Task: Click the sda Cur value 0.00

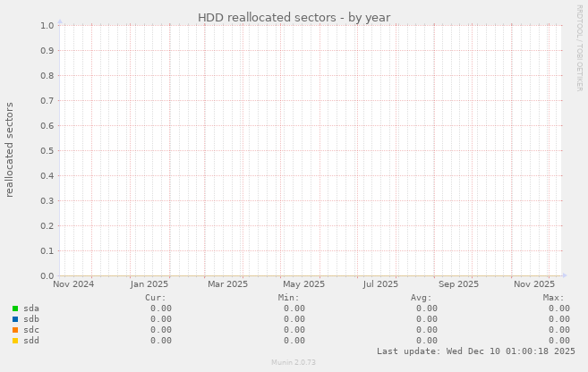Action: point(161,309)
